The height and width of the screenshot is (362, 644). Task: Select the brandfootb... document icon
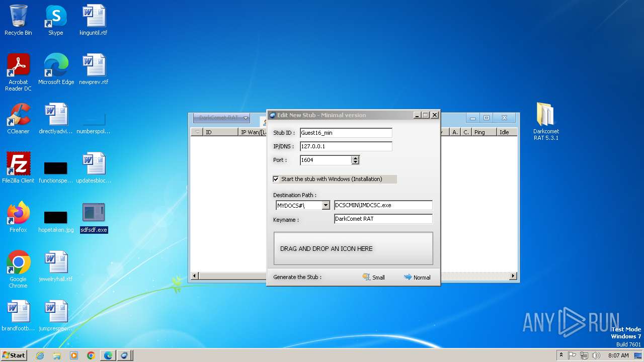[18, 315]
